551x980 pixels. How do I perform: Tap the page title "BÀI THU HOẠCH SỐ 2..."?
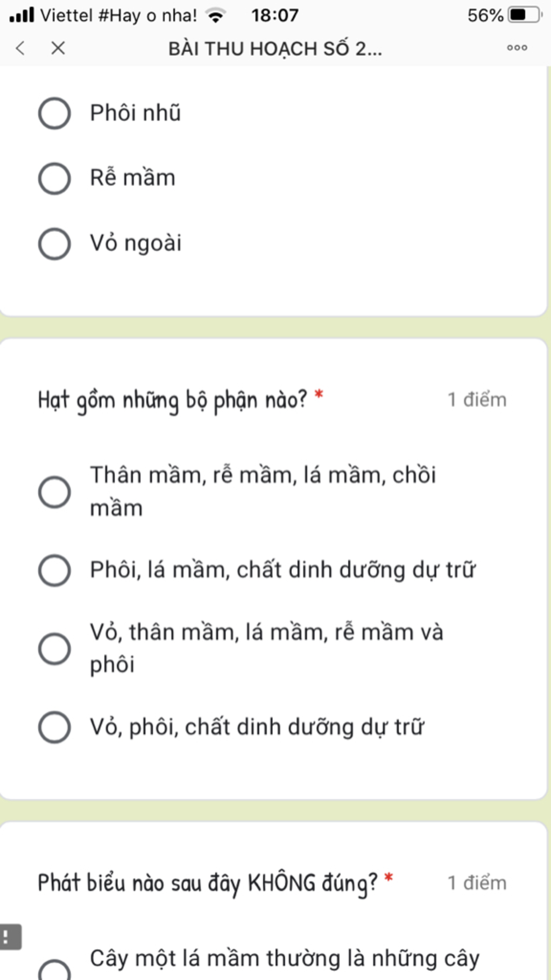275,48
